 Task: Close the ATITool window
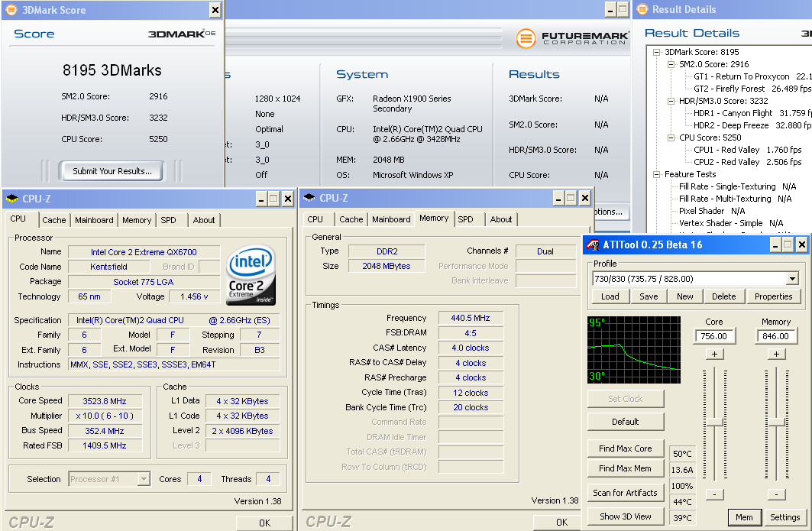801,244
